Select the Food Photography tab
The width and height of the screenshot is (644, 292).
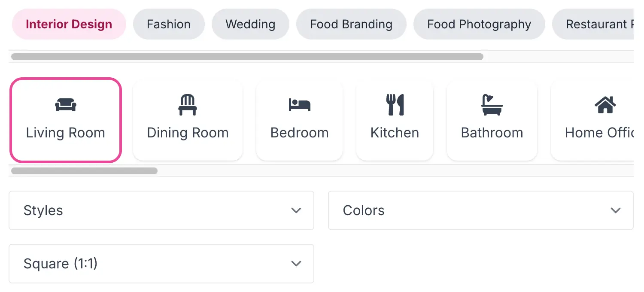(479, 24)
